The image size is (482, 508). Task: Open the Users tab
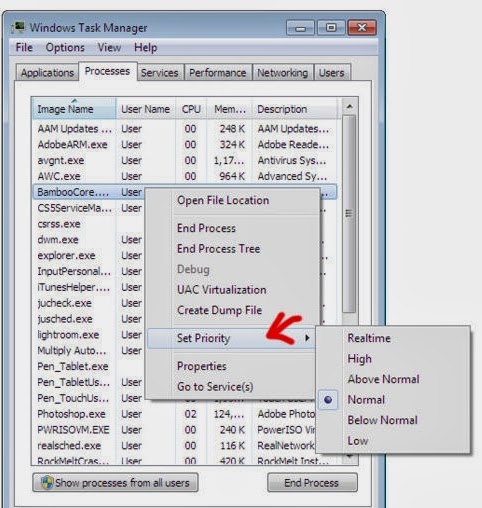331,73
